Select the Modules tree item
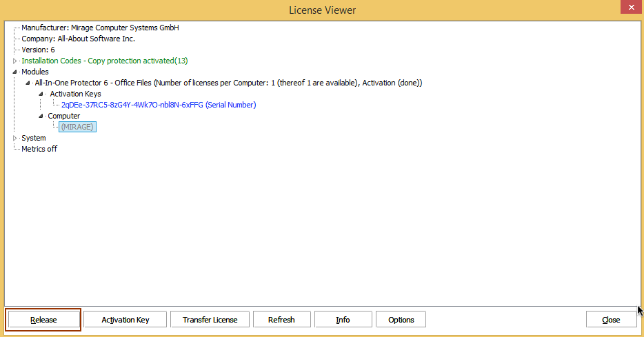Screen dimensions: 644x337 [35, 72]
